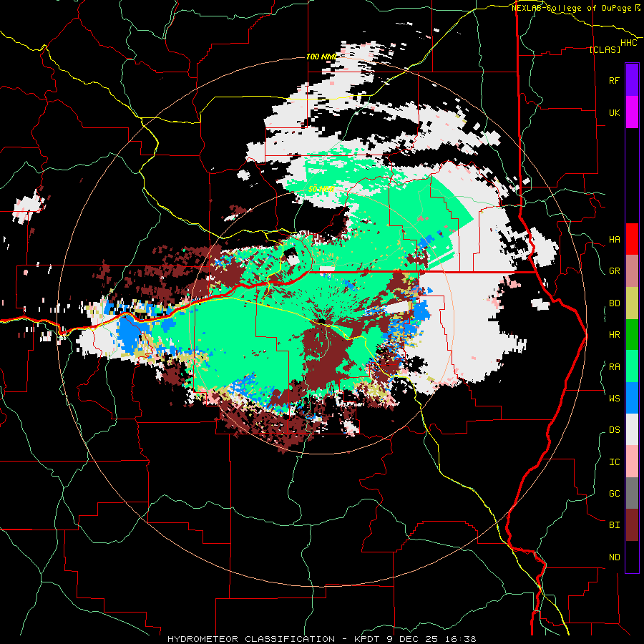Click the WS legend label
The image size is (644, 644).
coord(614,398)
